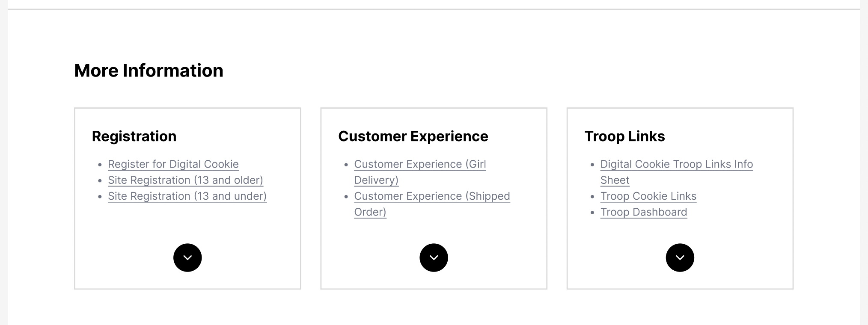
Task: Open Customer Experience (Girl Delivery) link
Action: tap(419, 164)
